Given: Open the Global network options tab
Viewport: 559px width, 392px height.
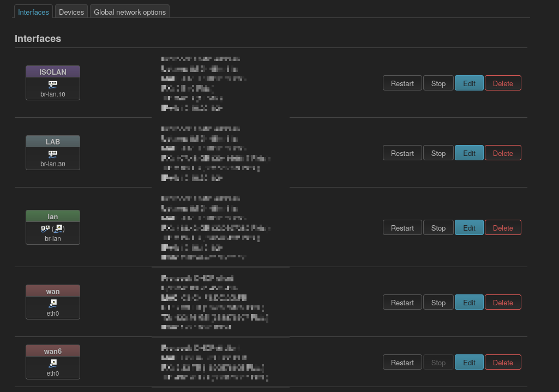Looking at the screenshot, I should click(129, 11).
